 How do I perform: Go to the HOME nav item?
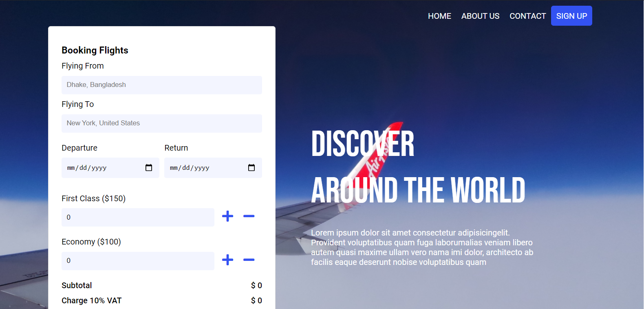(439, 16)
